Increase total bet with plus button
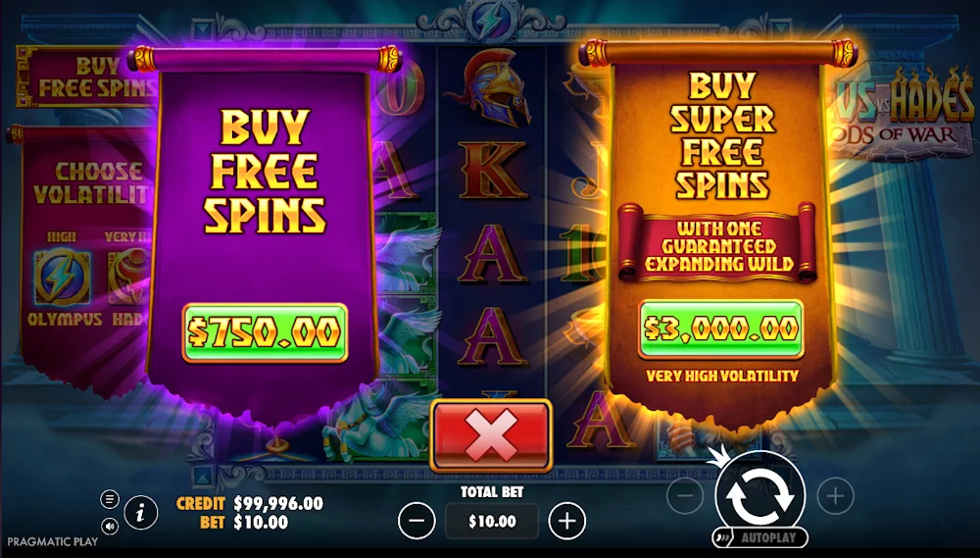The width and height of the screenshot is (980, 558). point(566,521)
